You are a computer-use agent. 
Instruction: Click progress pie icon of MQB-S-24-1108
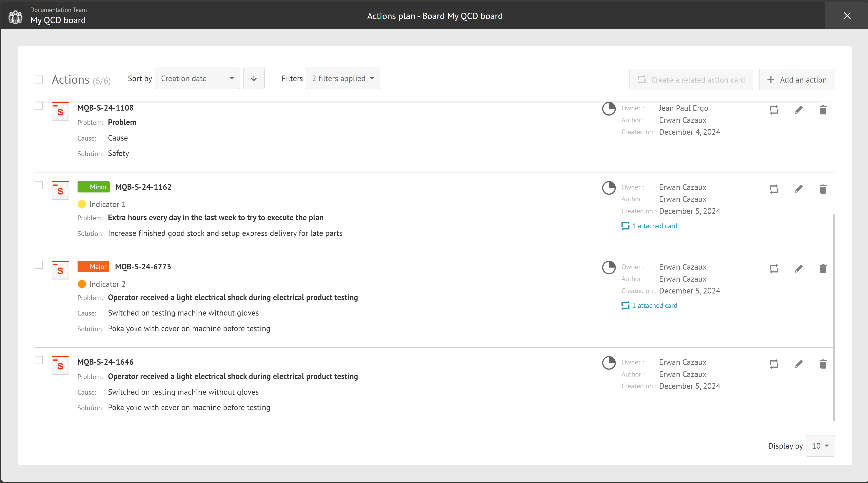tap(609, 109)
